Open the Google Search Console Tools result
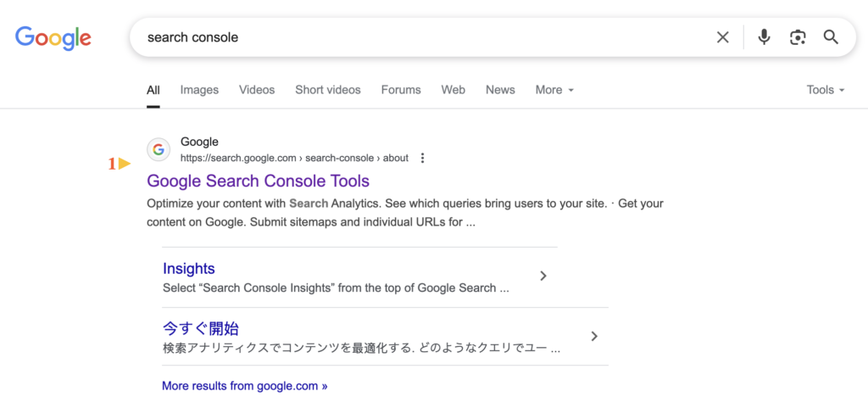This screenshot has width=868, height=408. [x=258, y=181]
